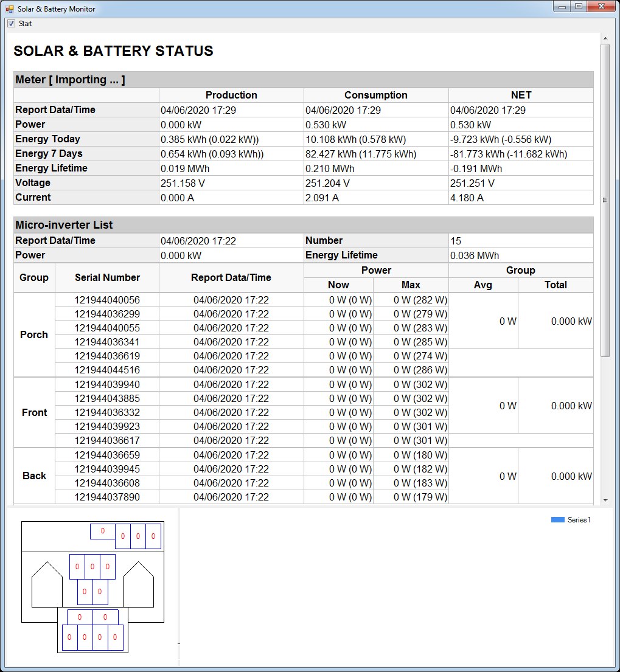The height and width of the screenshot is (672, 620).
Task: Click max power 0 W (286 W) cell
Action: [x=411, y=370]
